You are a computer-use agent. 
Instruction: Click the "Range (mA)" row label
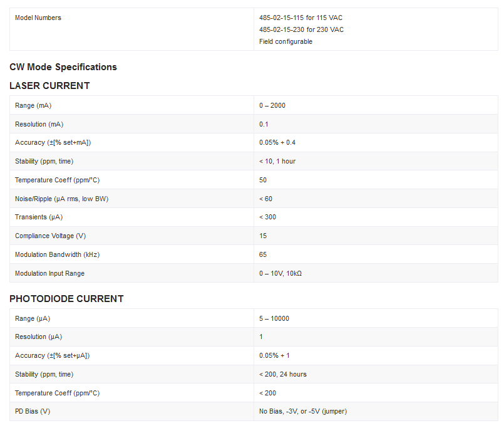(x=33, y=105)
